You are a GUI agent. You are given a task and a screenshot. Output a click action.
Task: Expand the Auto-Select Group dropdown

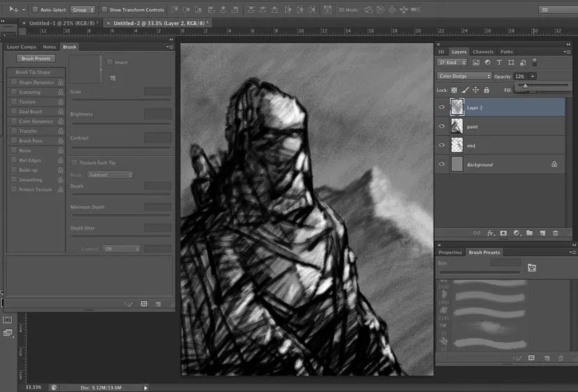[83, 10]
